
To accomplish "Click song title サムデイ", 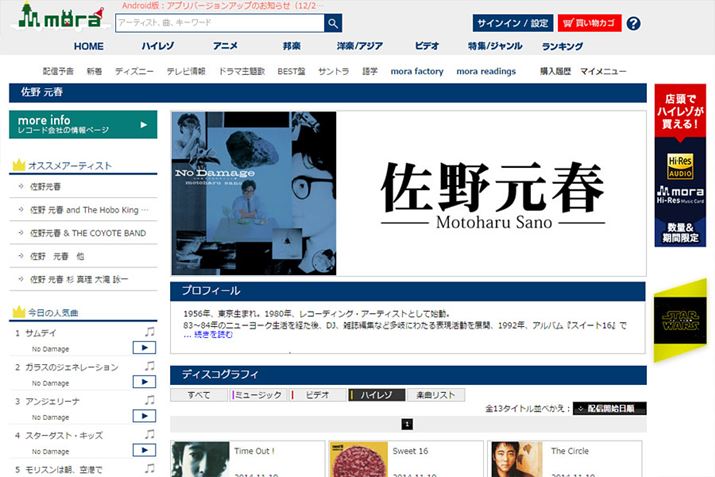I will (x=41, y=333).
